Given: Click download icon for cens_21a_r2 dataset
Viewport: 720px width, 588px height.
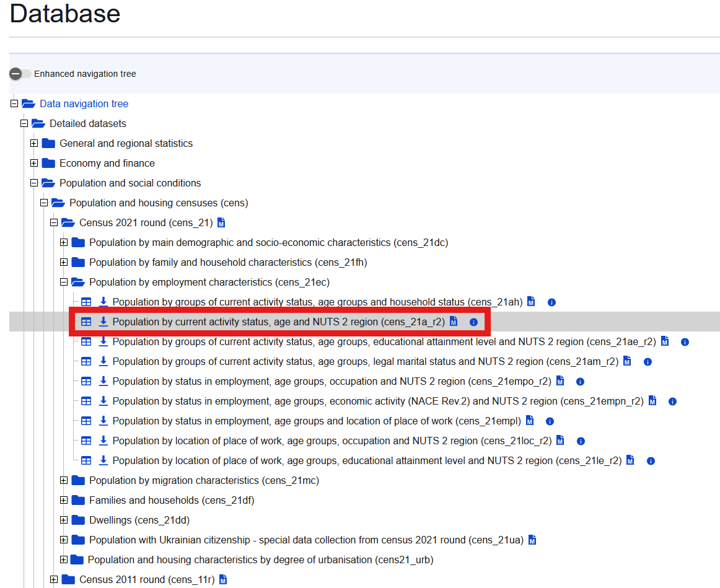Looking at the screenshot, I should [x=103, y=322].
